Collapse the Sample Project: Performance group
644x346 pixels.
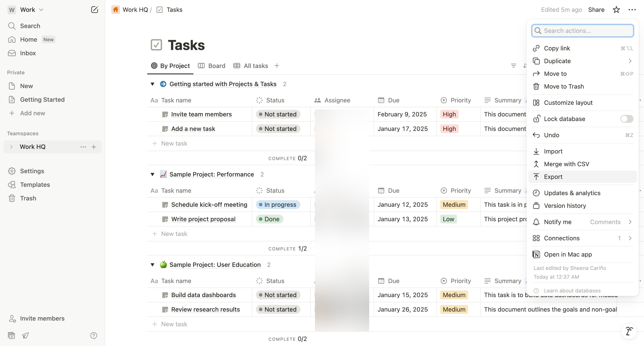pyautogui.click(x=152, y=174)
